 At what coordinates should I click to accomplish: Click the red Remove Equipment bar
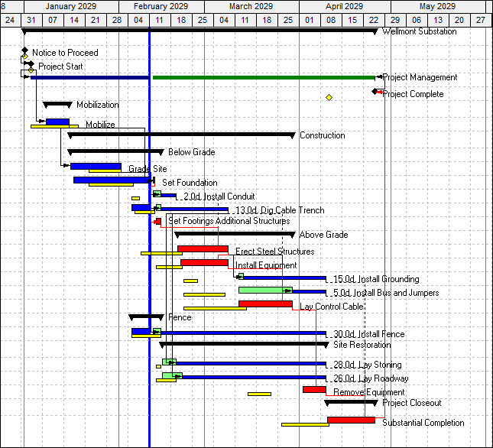[x=314, y=389]
